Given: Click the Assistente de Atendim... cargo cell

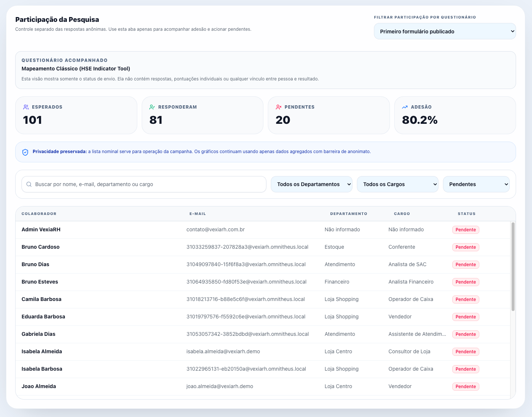Looking at the screenshot, I should pyautogui.click(x=417, y=334).
